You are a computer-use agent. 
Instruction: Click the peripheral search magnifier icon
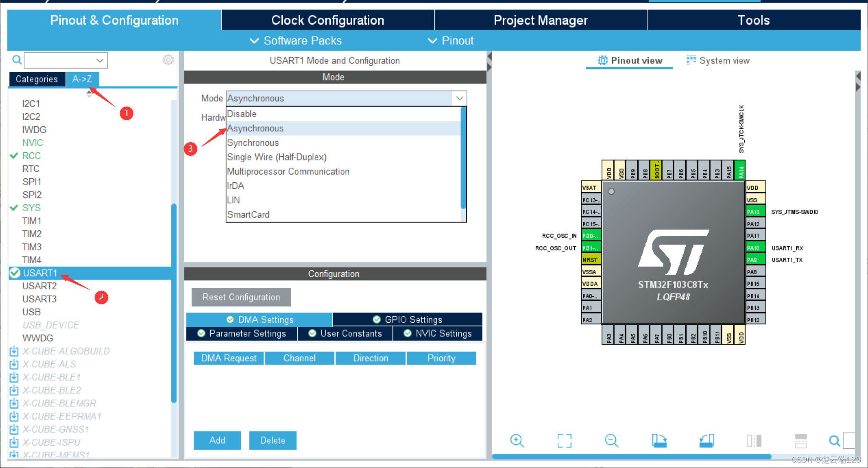17,60
